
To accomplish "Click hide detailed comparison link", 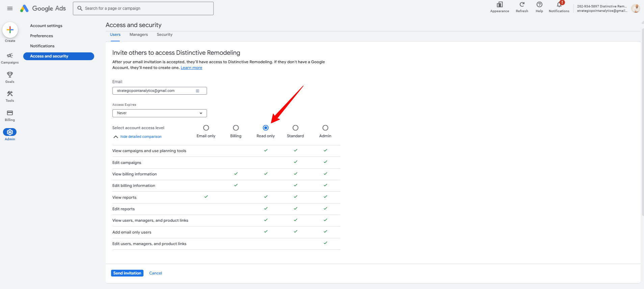I will [141, 137].
